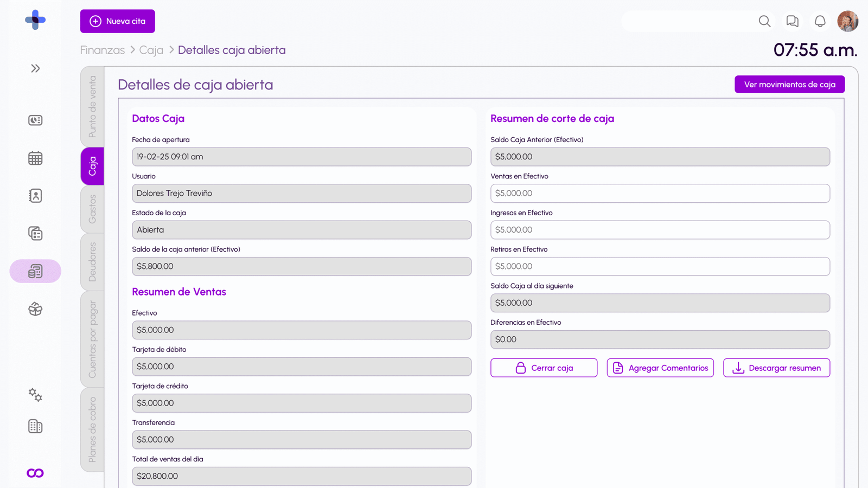Click Ver movimientos de caja button
Image resolution: width=868 pixels, height=488 pixels.
[789, 85]
